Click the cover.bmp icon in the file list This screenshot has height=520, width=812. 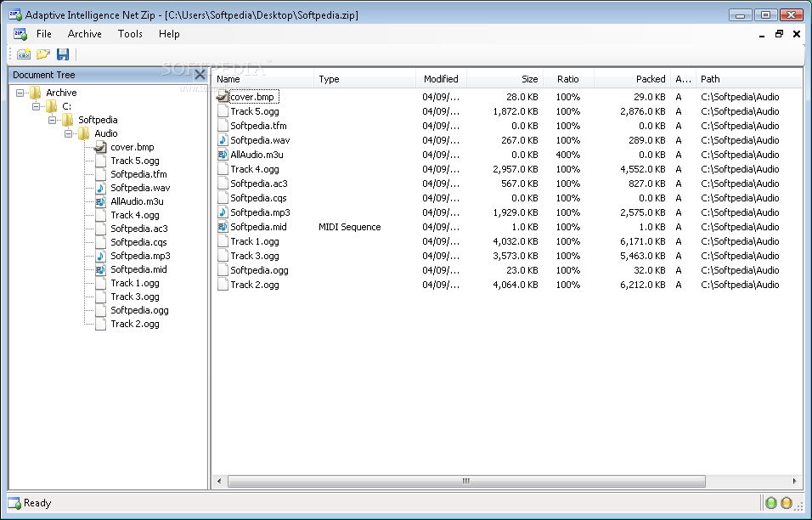tap(223, 97)
